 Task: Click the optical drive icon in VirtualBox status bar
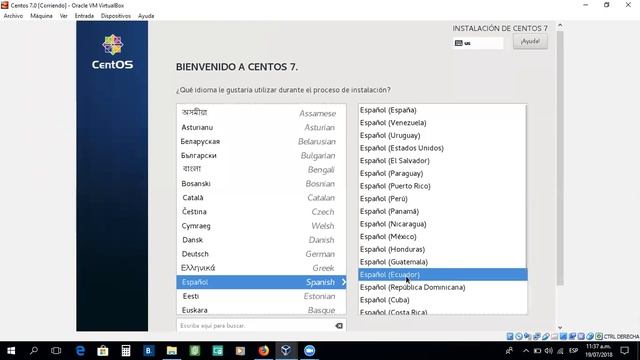click(x=519, y=336)
